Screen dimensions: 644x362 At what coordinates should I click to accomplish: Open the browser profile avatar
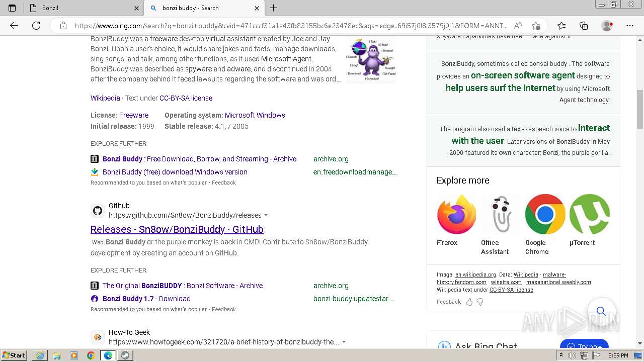607,26
